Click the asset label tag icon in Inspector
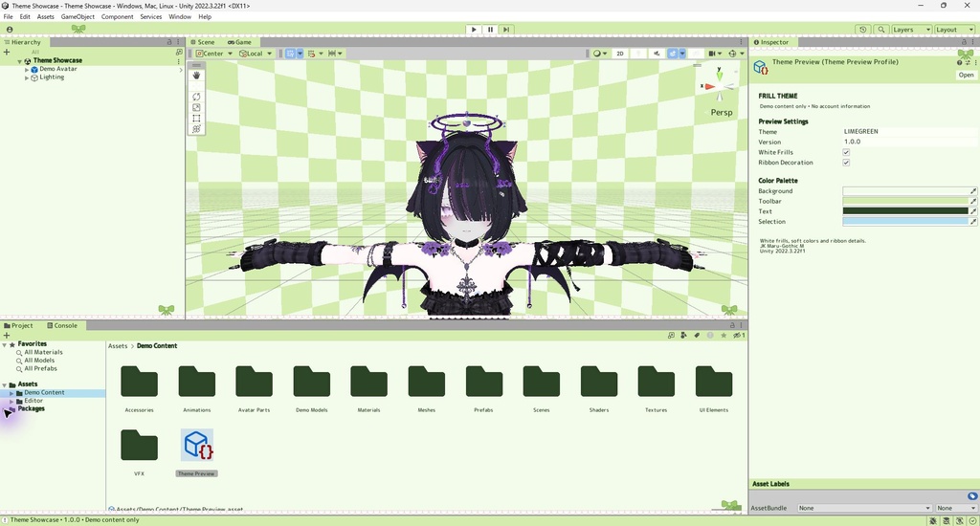Viewport: 980px width, 526px height. 972,496
